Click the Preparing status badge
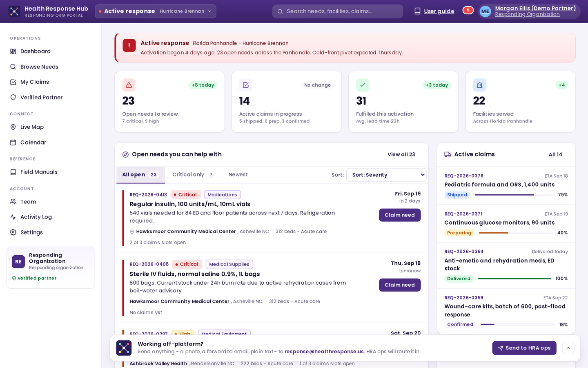 (459, 233)
